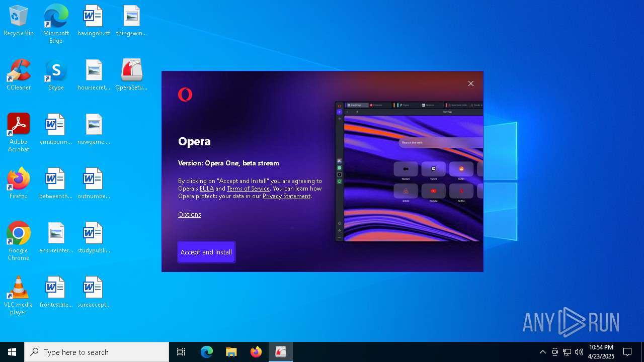Select the betweensh... Word document icon

(56, 184)
